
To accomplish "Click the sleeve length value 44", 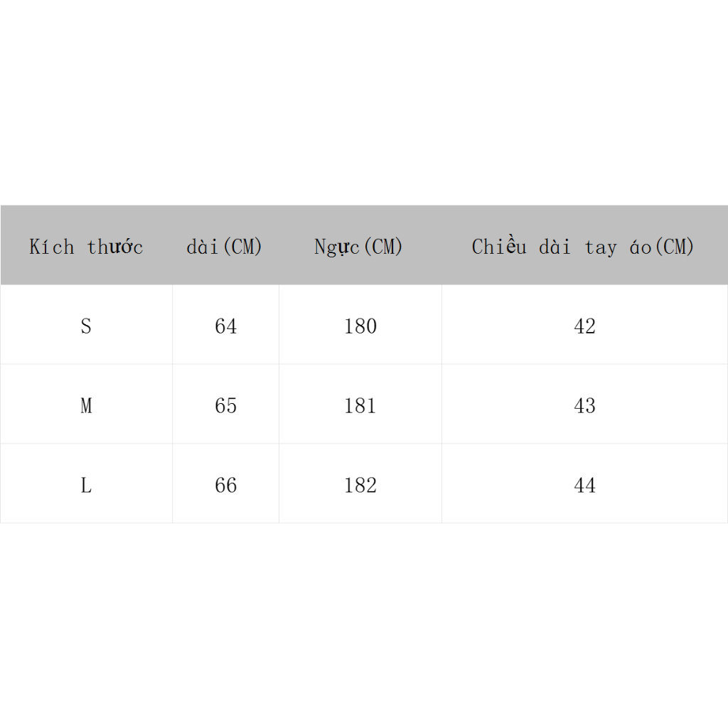I will (584, 486).
